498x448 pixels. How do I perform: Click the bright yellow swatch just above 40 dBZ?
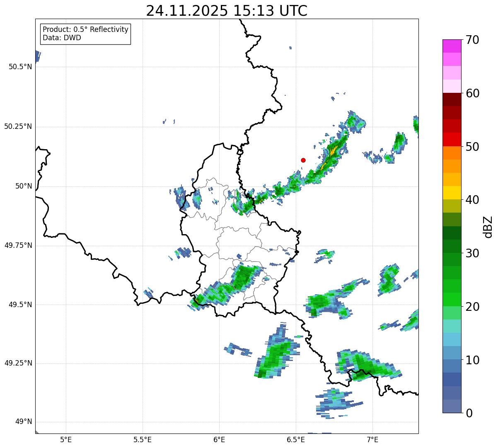click(x=452, y=193)
